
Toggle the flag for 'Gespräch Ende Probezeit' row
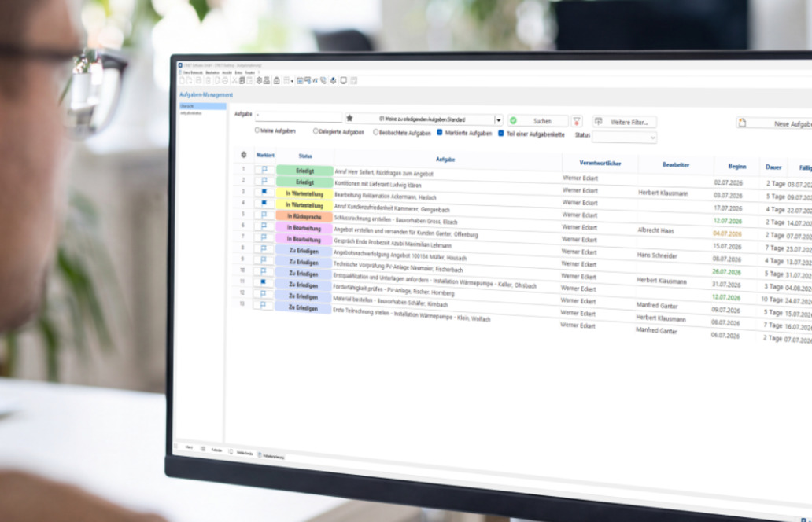tap(264, 237)
